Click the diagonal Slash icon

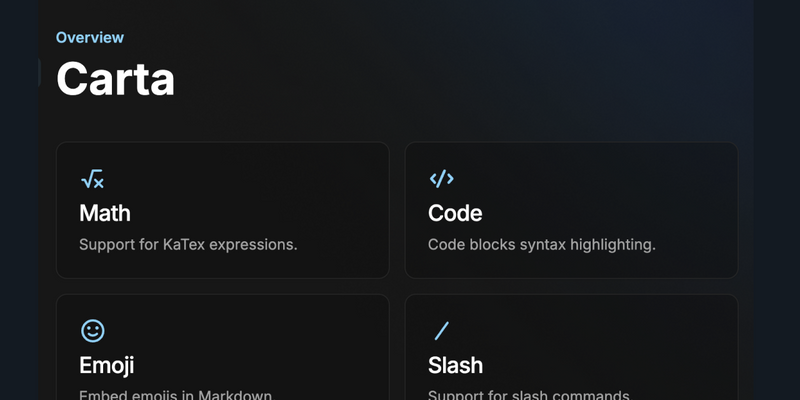coord(441,331)
